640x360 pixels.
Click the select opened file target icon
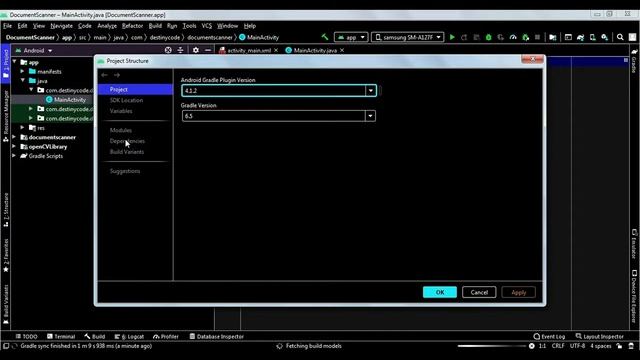(x=168, y=50)
